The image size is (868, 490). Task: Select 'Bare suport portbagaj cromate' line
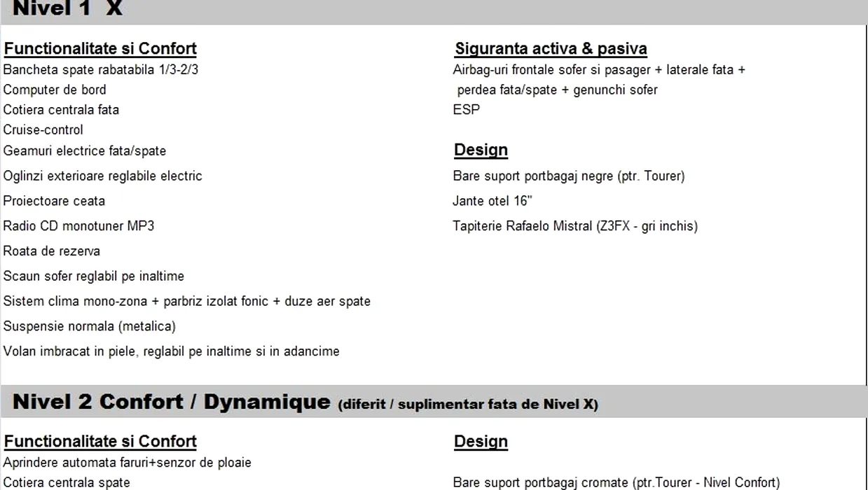point(616,482)
